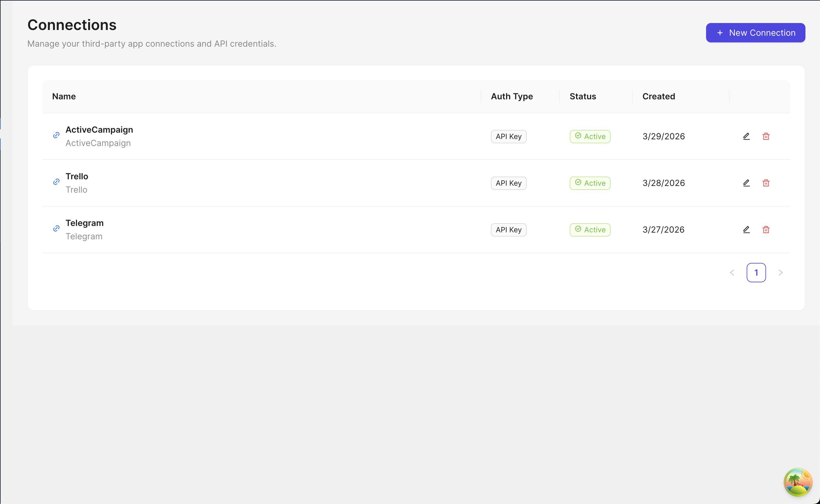
Task: Click the link icon beside Trello
Action: coord(56,182)
